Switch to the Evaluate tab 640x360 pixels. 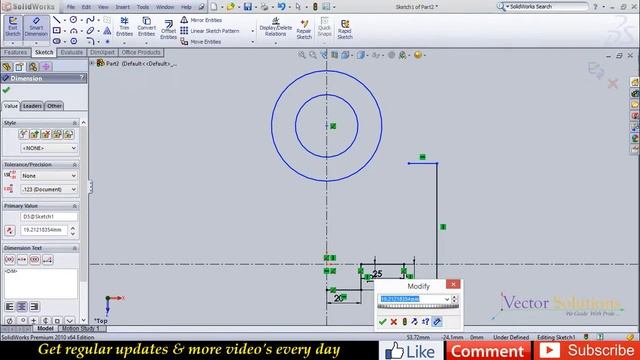71,52
